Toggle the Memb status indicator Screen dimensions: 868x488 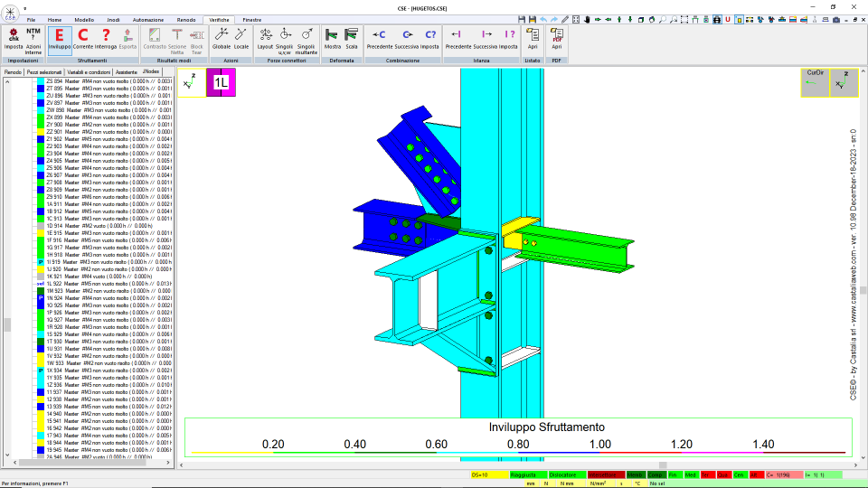635,474
